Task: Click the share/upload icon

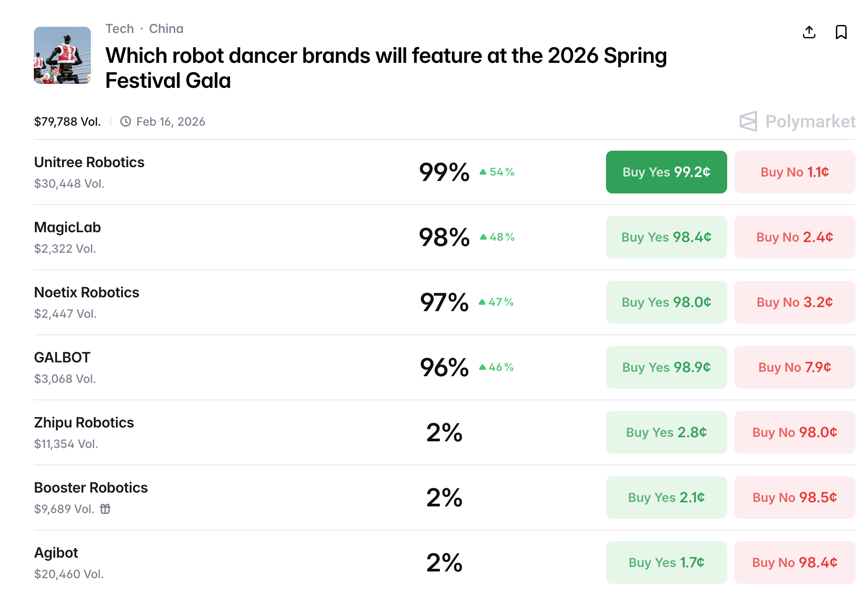Action: pos(809,32)
